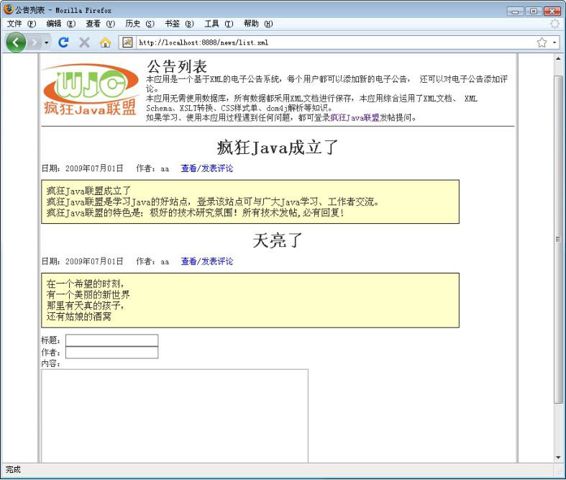The height and width of the screenshot is (480, 566).
Task: Click 查看/发表评论 link under 疯狂Java成立了
Action: pyautogui.click(x=207, y=168)
